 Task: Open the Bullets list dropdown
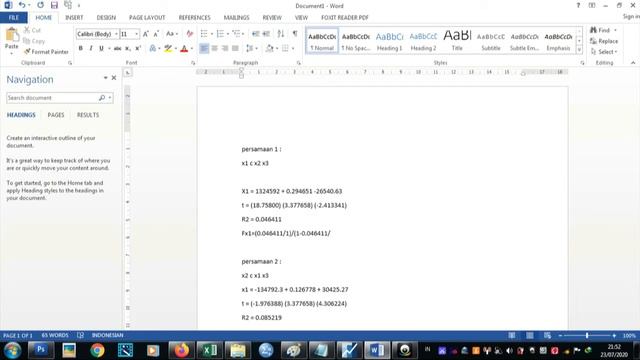(212, 34)
